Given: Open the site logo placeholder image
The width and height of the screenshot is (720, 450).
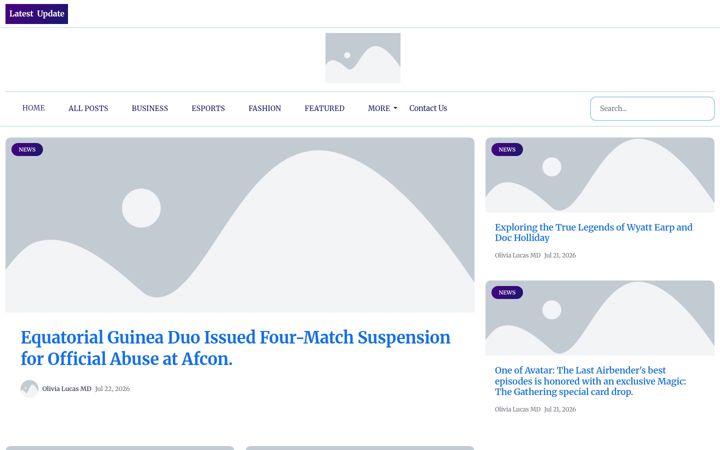Looking at the screenshot, I should pyautogui.click(x=363, y=58).
